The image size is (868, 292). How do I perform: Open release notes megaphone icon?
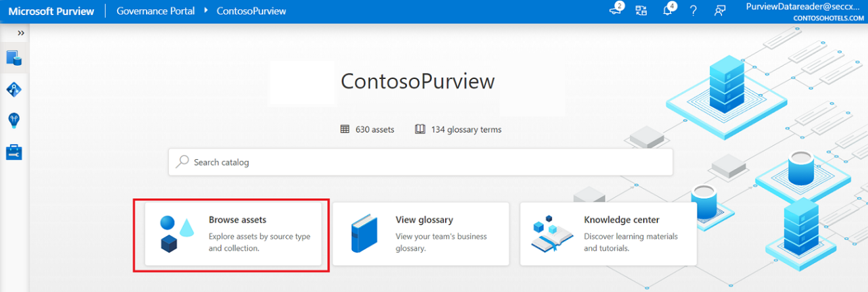(x=616, y=10)
